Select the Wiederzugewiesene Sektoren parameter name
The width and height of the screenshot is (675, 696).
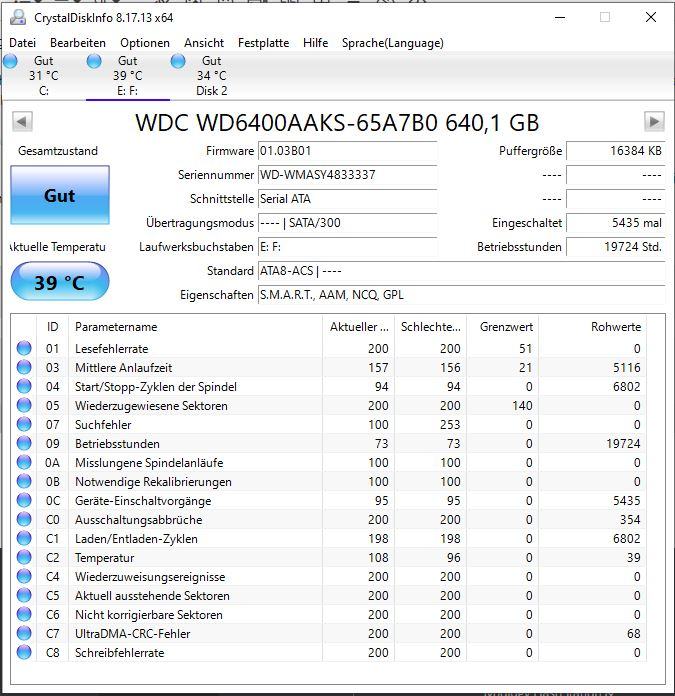click(x=151, y=406)
